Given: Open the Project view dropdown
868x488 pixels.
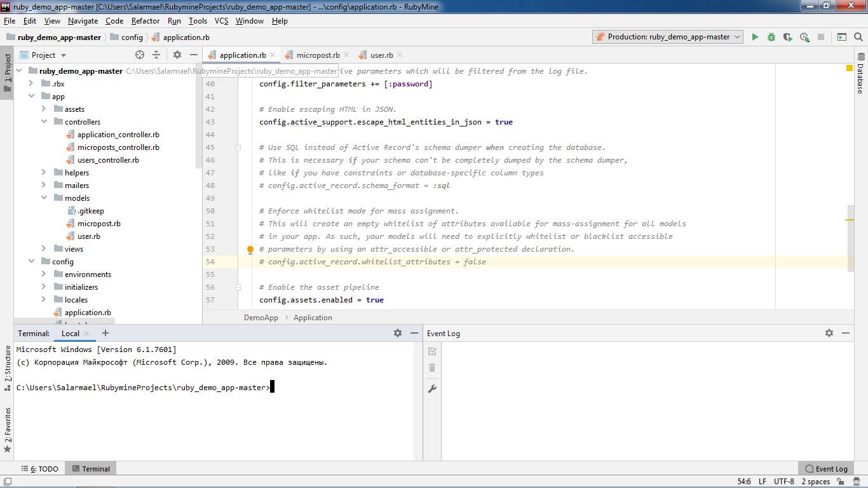Looking at the screenshot, I should 43,55.
